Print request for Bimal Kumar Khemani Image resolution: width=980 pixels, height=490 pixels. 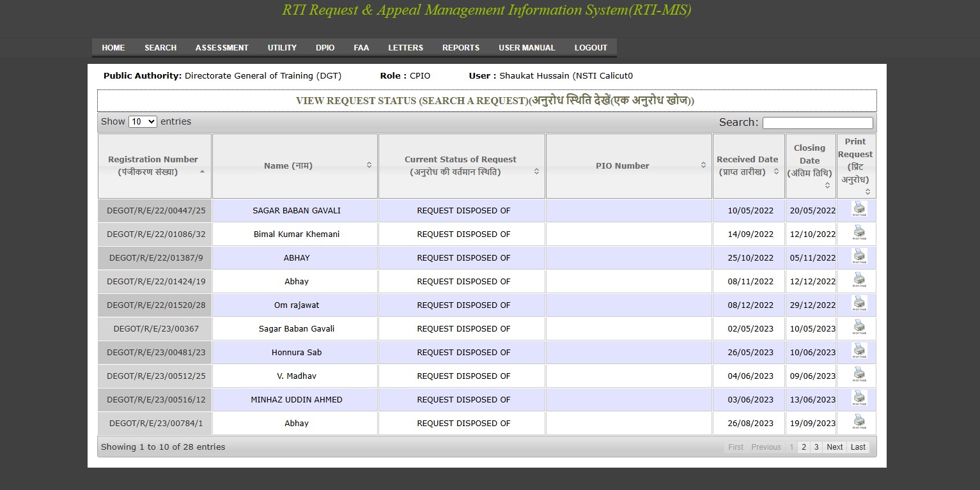[859, 233]
